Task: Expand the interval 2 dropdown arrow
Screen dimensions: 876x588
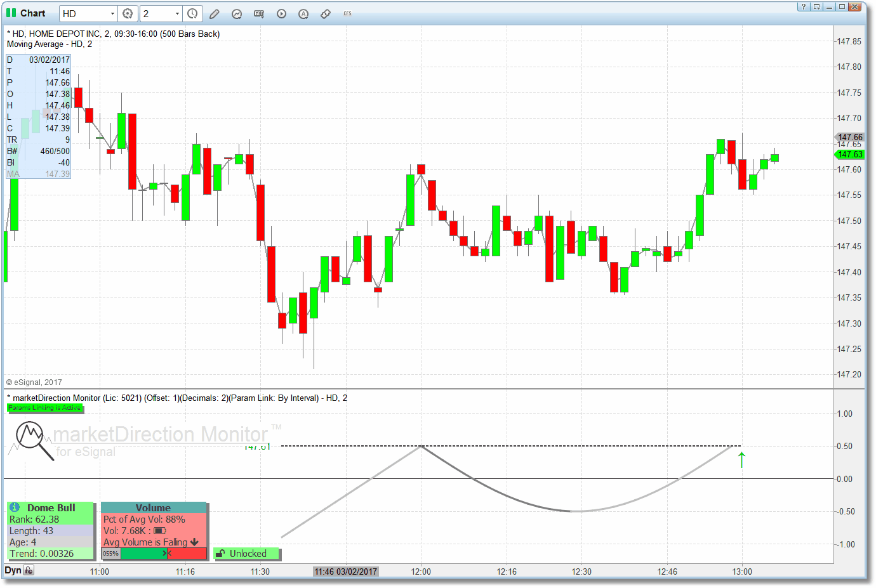Action: coord(177,13)
